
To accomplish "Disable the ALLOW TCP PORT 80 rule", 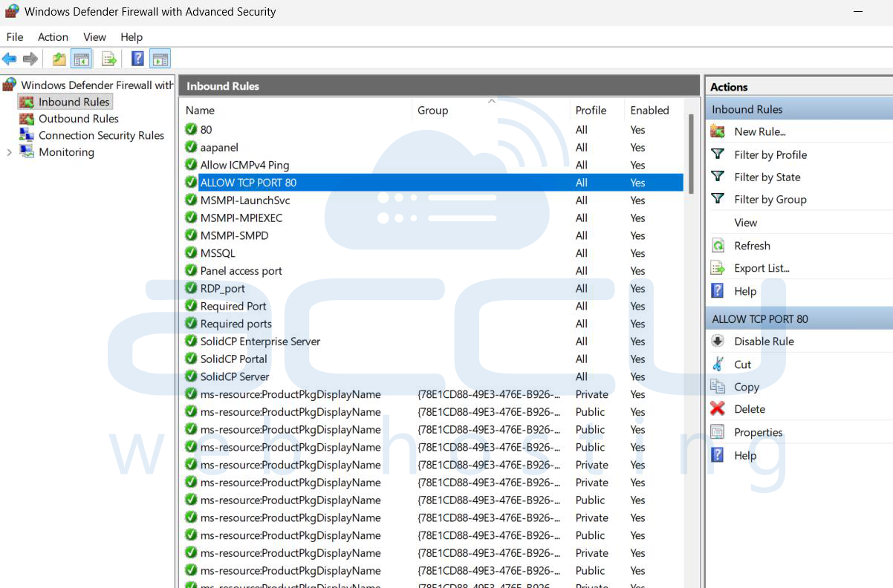I will pos(764,342).
